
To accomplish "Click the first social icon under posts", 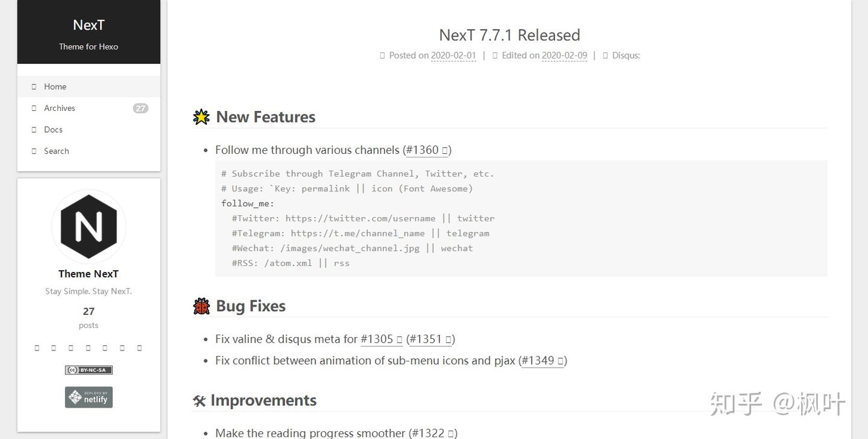I will (x=37, y=348).
